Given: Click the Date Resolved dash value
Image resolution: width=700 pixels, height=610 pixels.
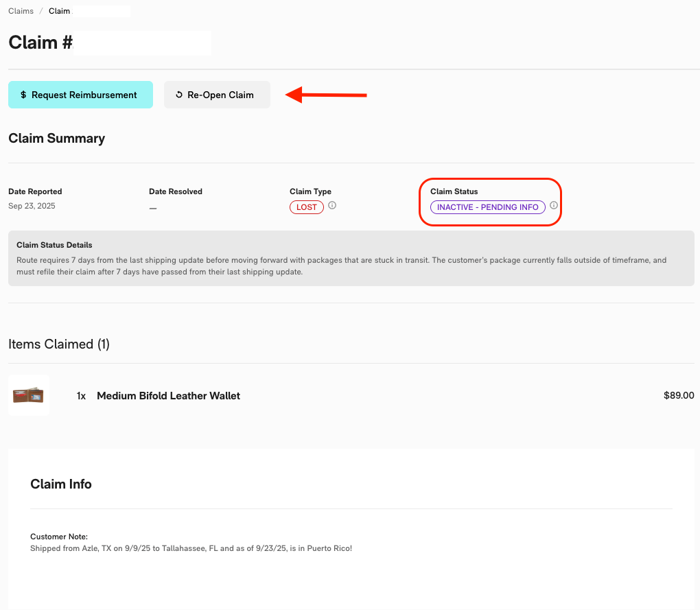Looking at the screenshot, I should (153, 207).
